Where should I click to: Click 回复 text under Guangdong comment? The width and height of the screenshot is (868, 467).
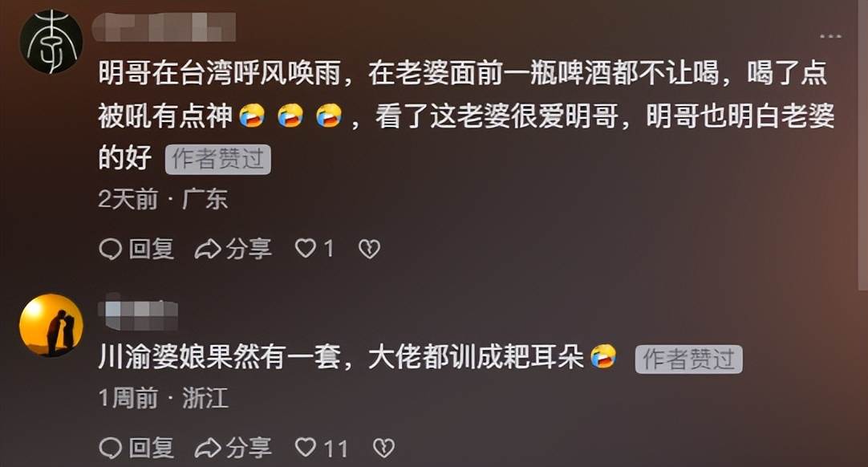pos(152,250)
